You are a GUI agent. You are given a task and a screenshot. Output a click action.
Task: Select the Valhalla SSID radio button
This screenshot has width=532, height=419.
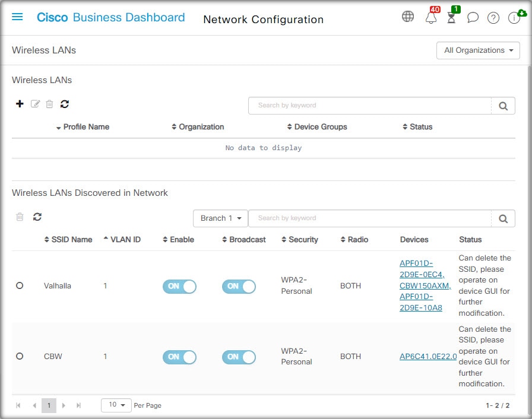[x=20, y=285]
